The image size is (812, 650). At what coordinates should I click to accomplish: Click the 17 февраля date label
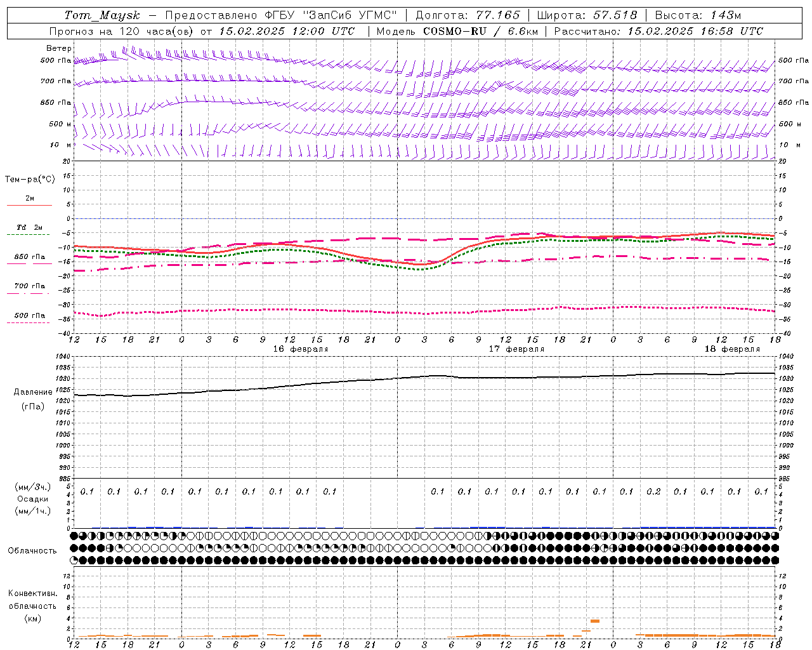tap(516, 349)
